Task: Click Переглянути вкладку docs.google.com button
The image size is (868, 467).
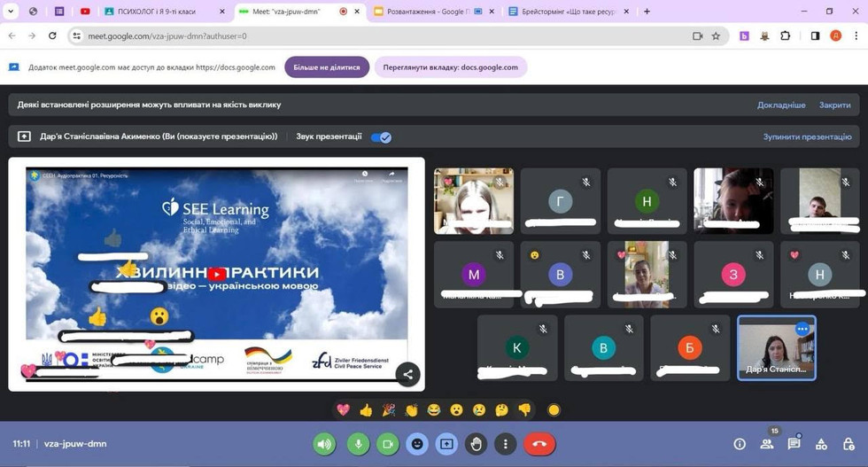Action: [451, 67]
